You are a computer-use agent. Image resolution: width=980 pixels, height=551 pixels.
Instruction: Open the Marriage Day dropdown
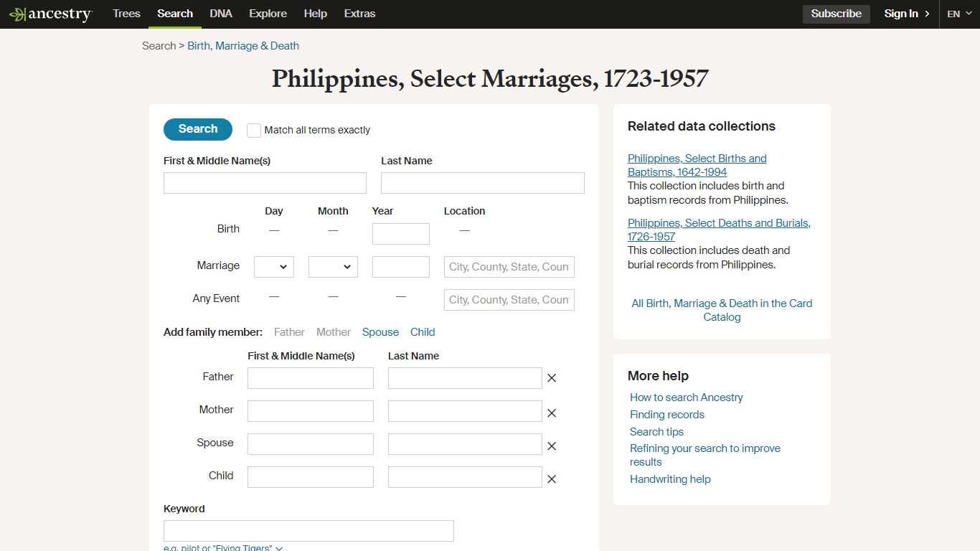pyautogui.click(x=274, y=267)
